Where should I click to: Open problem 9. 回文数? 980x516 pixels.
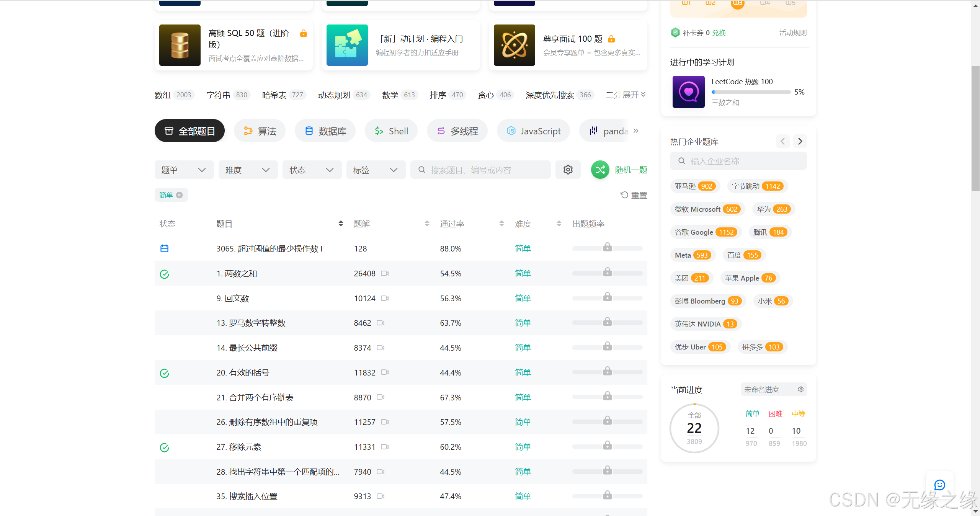coord(233,298)
